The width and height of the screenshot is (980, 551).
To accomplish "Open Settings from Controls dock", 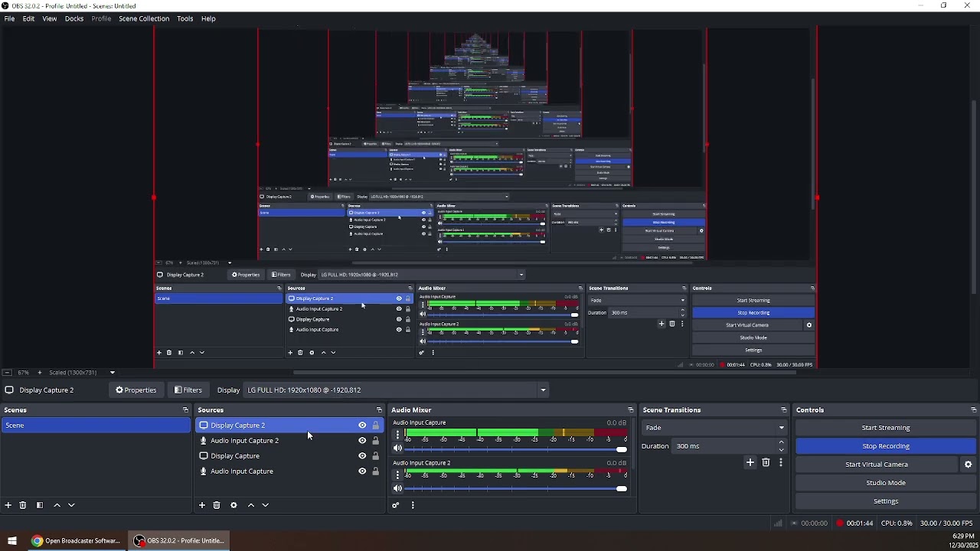I will coord(886,501).
